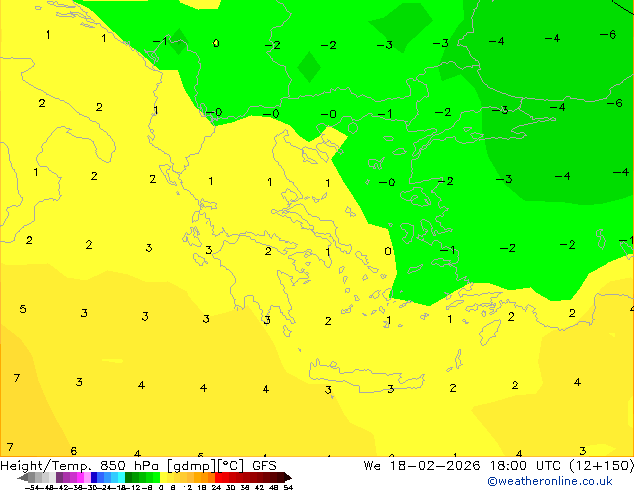Click the dark purple swatch in the legend
Image resolution: width=634 pixels, height=490 pixels.
(x=59, y=477)
